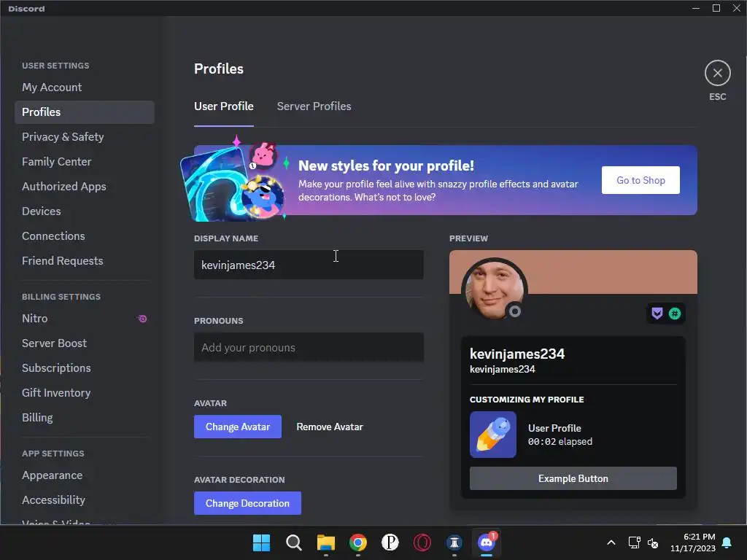Switch to User Profile tab
This screenshot has width=747, height=560.
223,106
